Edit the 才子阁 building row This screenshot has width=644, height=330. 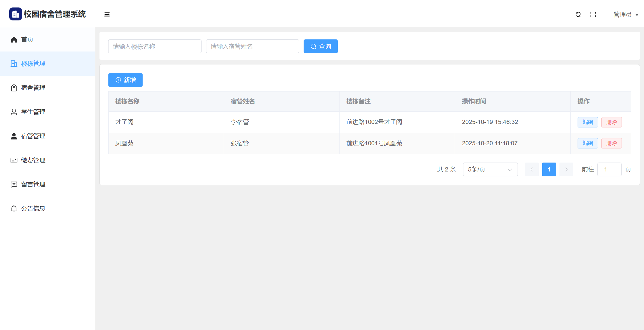[x=588, y=122]
